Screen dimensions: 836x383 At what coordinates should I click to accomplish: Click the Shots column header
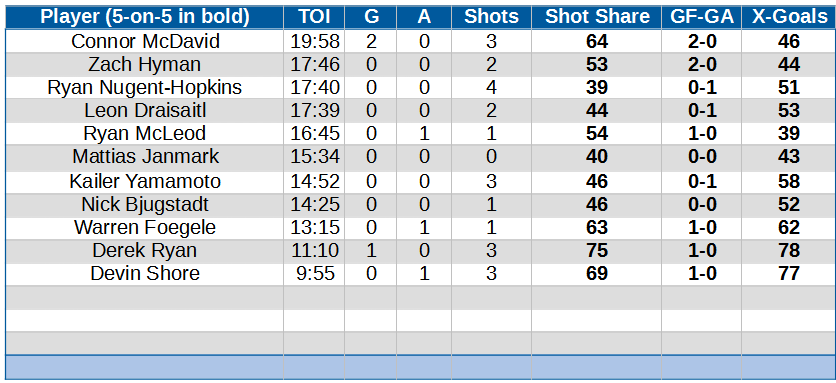click(491, 17)
